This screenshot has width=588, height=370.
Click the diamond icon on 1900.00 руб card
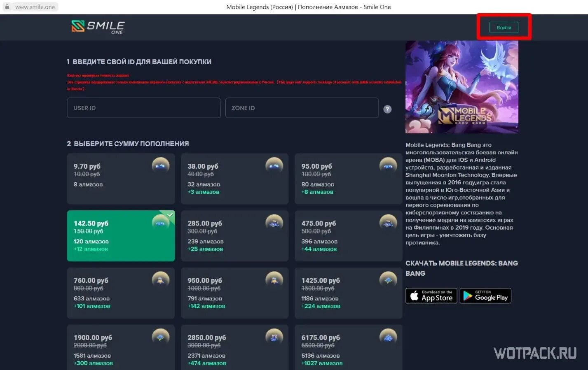[x=161, y=337]
